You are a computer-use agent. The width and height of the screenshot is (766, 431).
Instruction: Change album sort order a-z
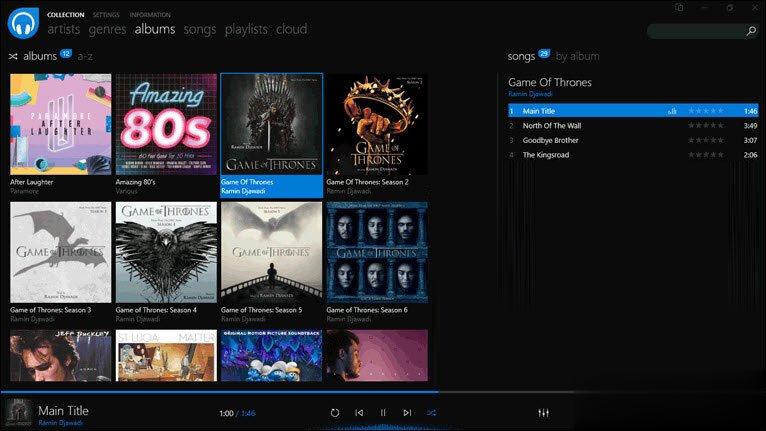coord(85,57)
